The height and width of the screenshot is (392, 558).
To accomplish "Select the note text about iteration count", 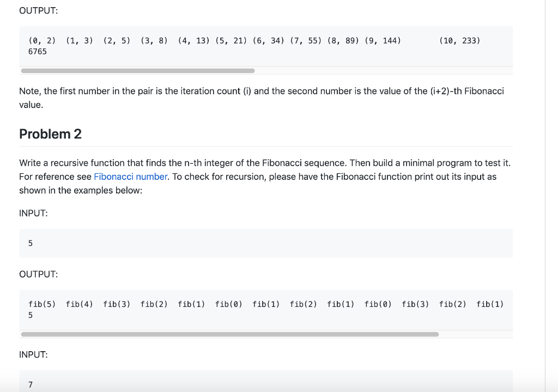I will coord(260,98).
